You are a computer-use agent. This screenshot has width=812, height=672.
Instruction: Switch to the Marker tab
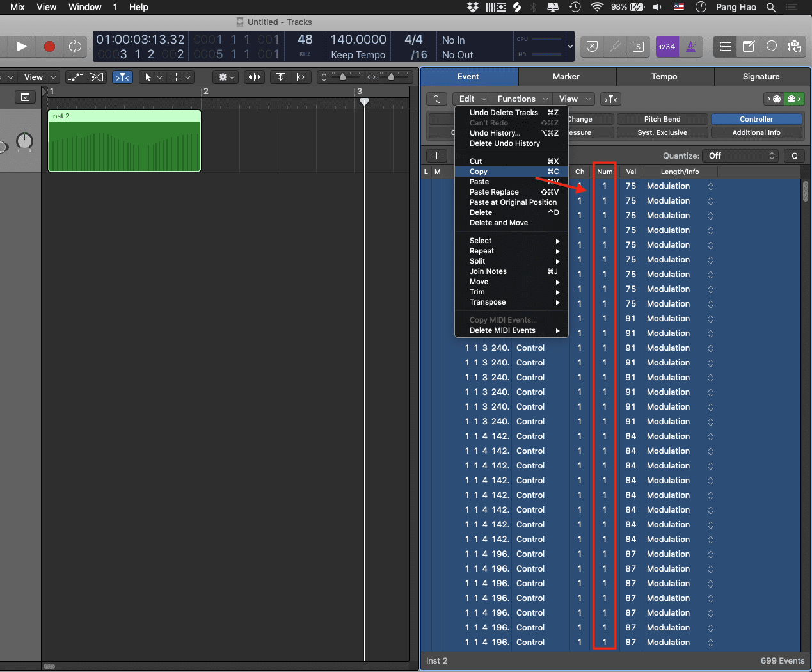(x=566, y=77)
